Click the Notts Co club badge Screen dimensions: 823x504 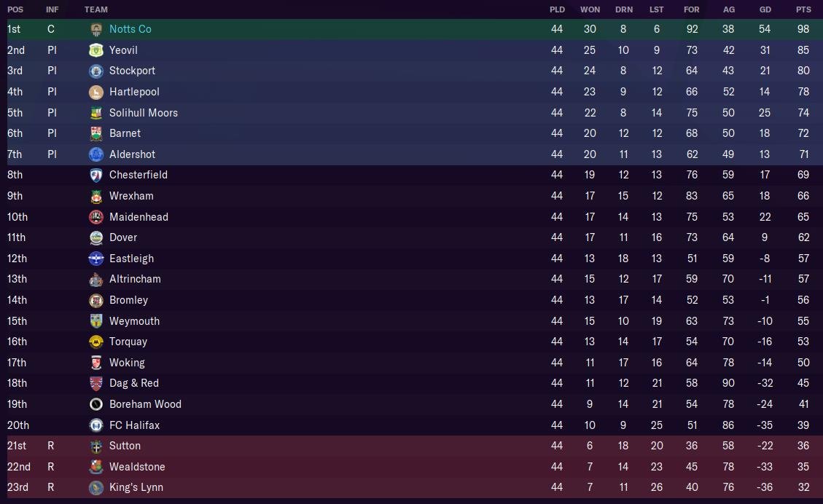[96, 29]
